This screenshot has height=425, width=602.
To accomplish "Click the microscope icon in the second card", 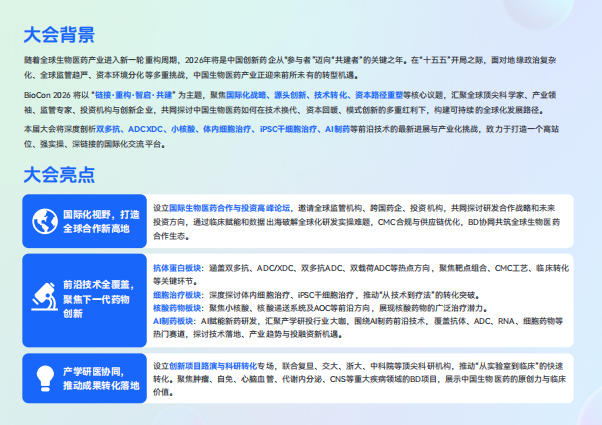I will coord(45,297).
